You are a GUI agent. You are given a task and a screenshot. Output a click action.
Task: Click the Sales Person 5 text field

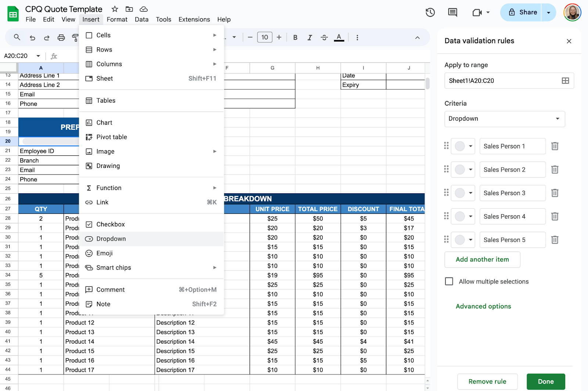click(x=512, y=240)
